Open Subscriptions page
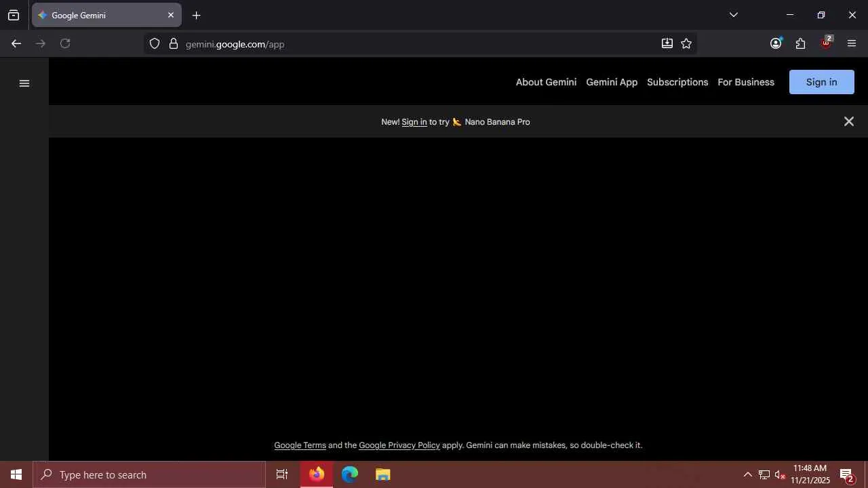Image resolution: width=868 pixels, height=488 pixels. [677, 82]
